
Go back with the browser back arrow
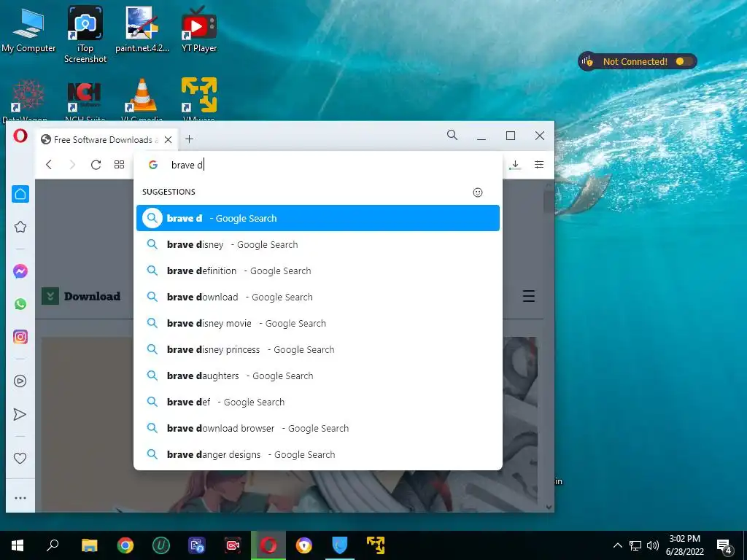(x=49, y=165)
